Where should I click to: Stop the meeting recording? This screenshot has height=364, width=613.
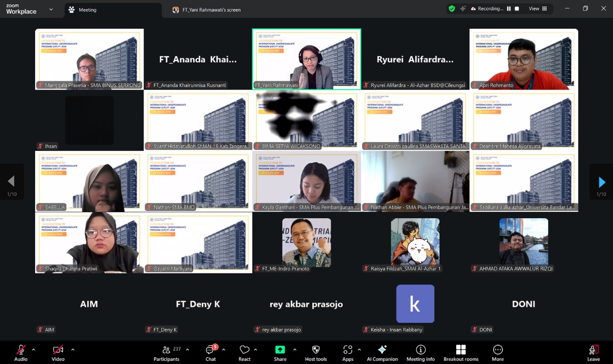pos(517,9)
